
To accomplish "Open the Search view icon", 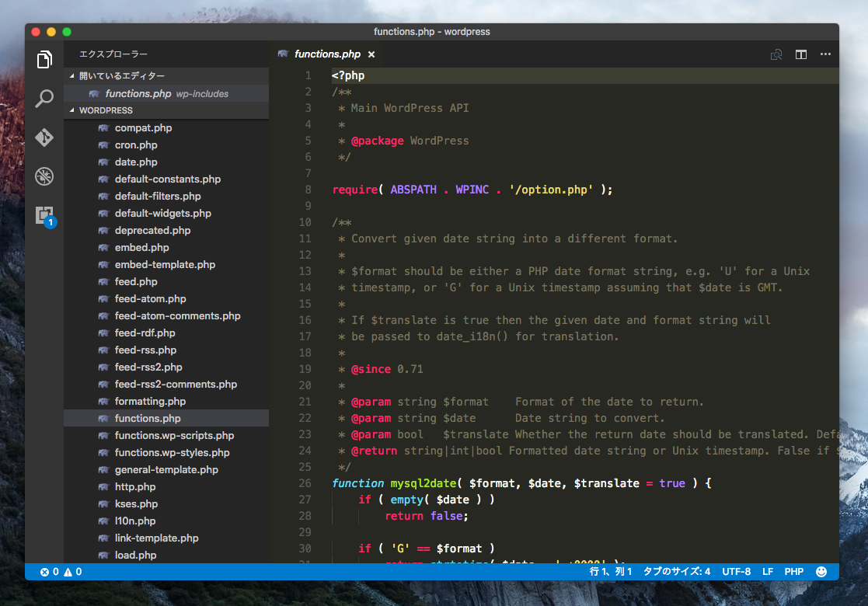I will [x=44, y=99].
